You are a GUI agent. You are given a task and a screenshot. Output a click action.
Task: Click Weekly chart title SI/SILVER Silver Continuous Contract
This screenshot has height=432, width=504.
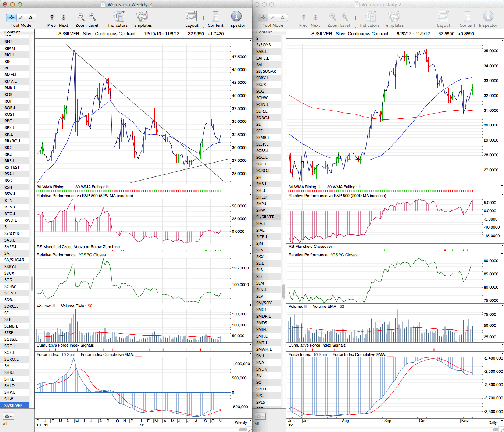[97, 34]
